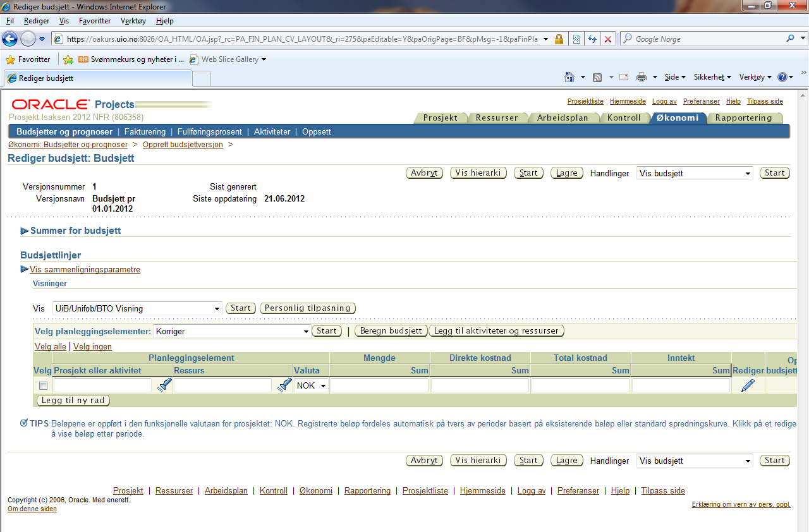Switch to the Ressurser tab
Screen dimensions: 809x532
496,118
